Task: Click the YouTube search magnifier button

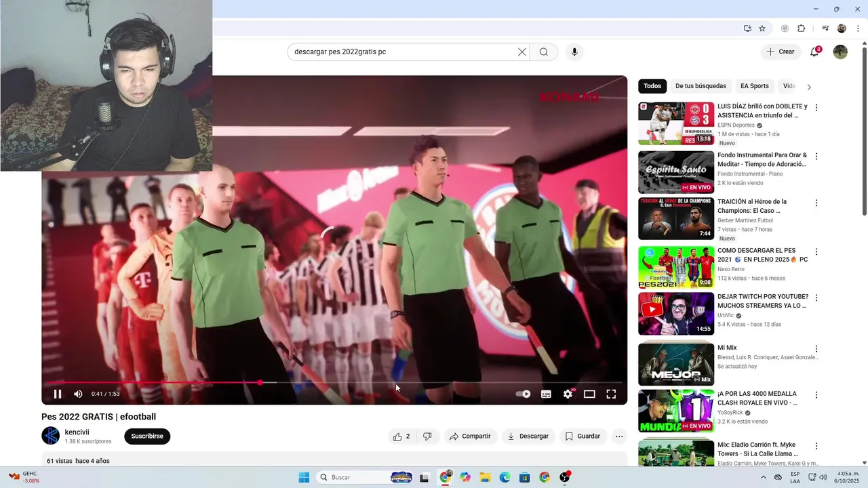Action: point(544,52)
